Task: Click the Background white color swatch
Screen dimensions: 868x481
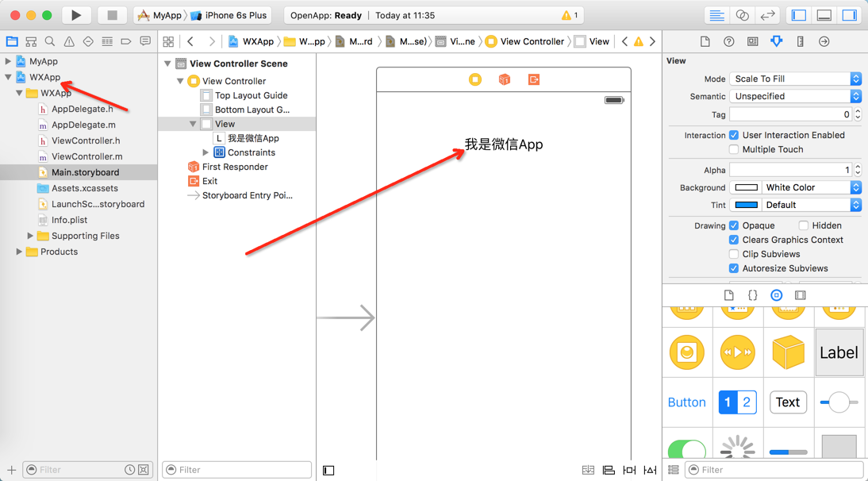Action: pos(746,187)
